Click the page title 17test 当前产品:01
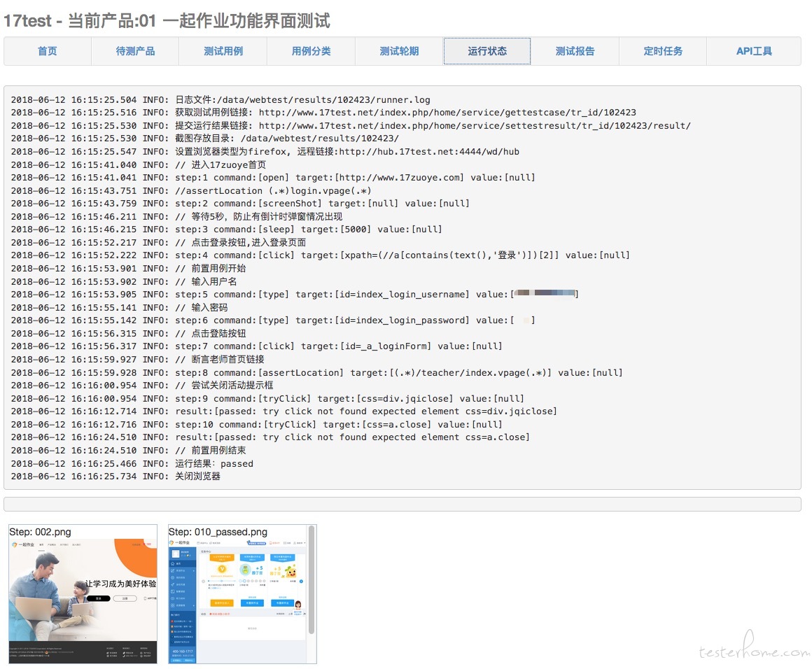The image size is (812, 669). (x=167, y=21)
